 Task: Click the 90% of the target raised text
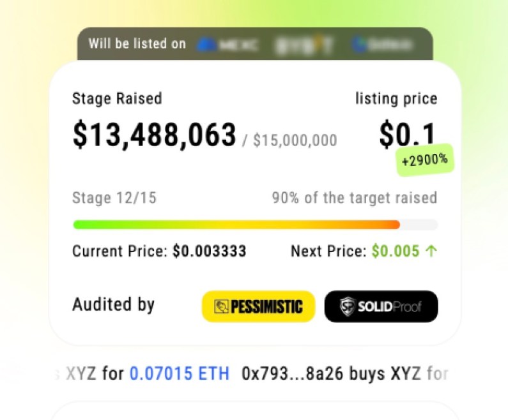point(354,198)
